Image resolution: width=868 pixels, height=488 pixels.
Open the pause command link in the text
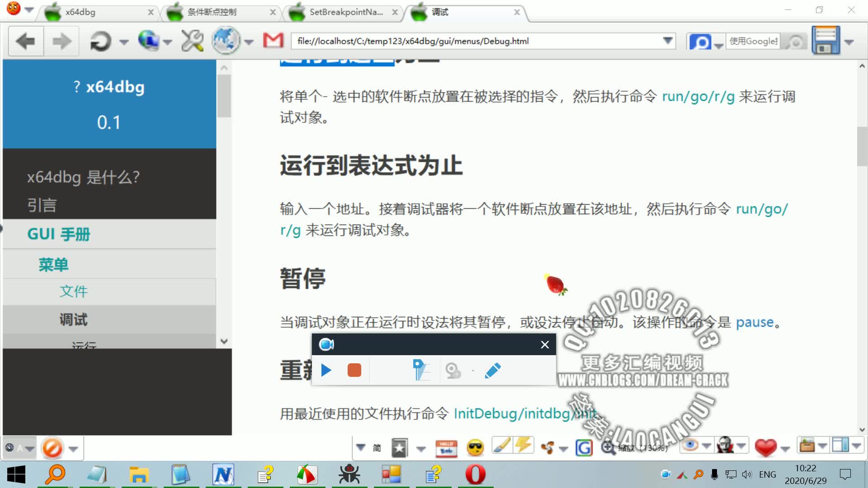point(754,322)
